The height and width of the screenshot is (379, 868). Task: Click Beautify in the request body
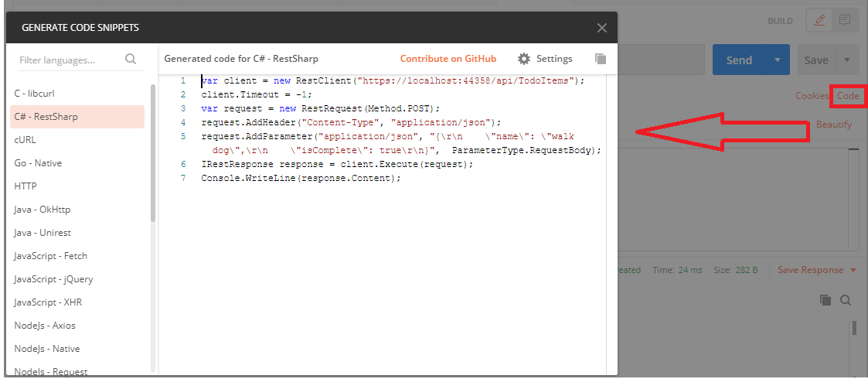click(x=834, y=125)
